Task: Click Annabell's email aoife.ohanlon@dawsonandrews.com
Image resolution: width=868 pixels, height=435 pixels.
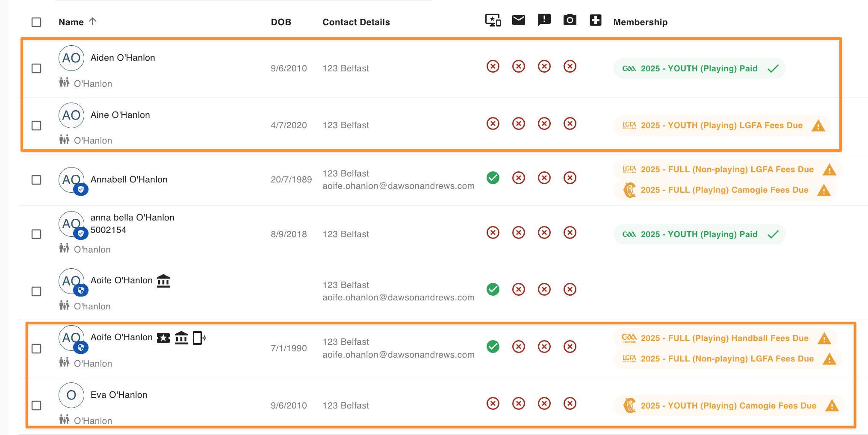Action: pyautogui.click(x=399, y=186)
